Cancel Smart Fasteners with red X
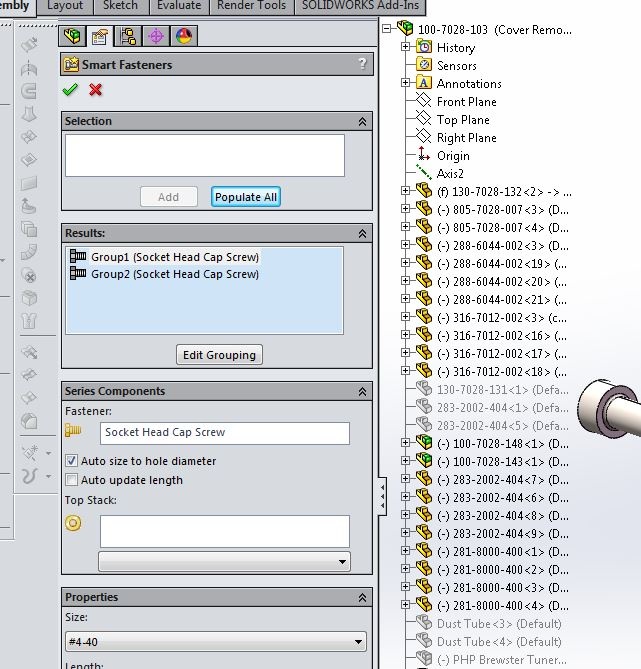The image size is (641, 669). tap(96, 90)
